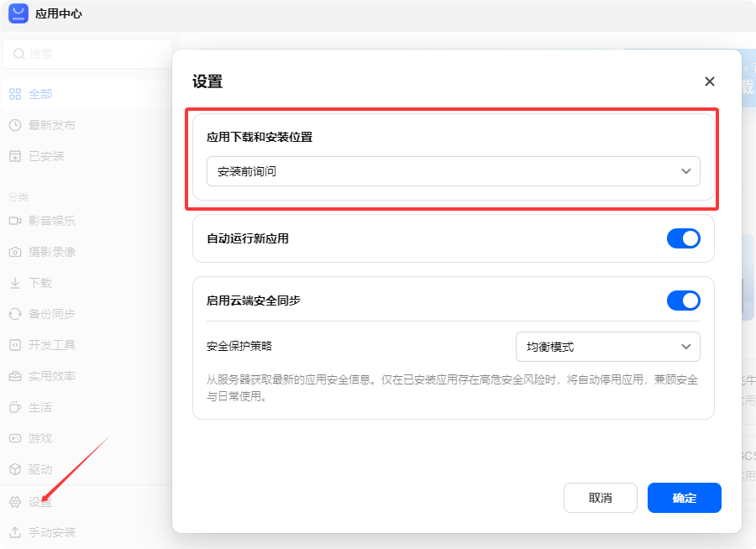Click the 游戏 gamepad icon

pos(15,438)
